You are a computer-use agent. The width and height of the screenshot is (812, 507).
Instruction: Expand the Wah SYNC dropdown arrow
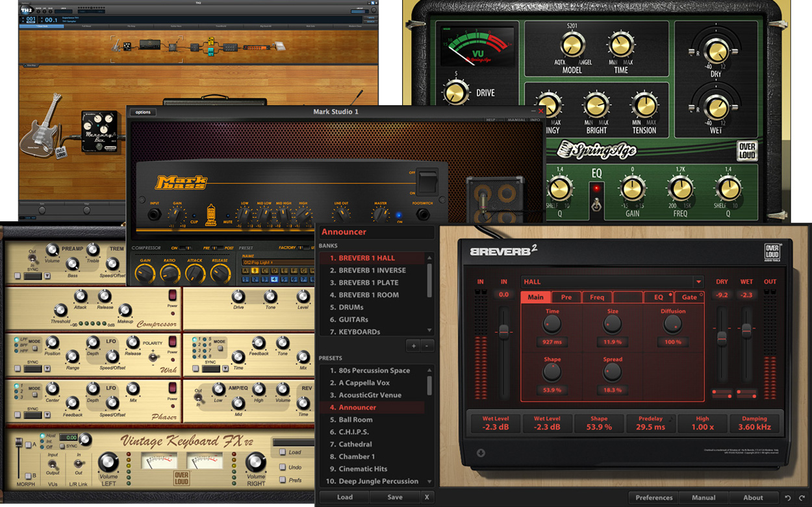tap(47, 369)
